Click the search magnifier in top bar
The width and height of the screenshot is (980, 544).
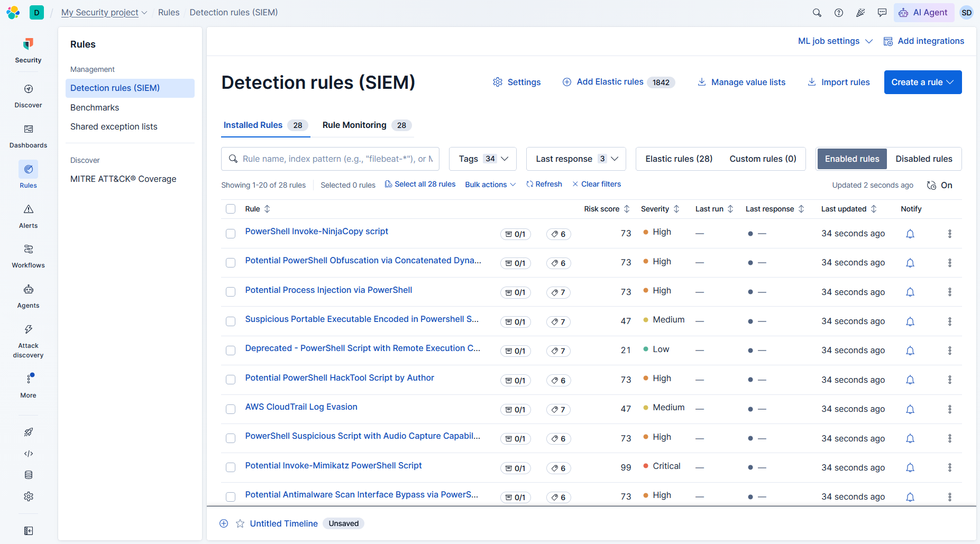coord(817,13)
